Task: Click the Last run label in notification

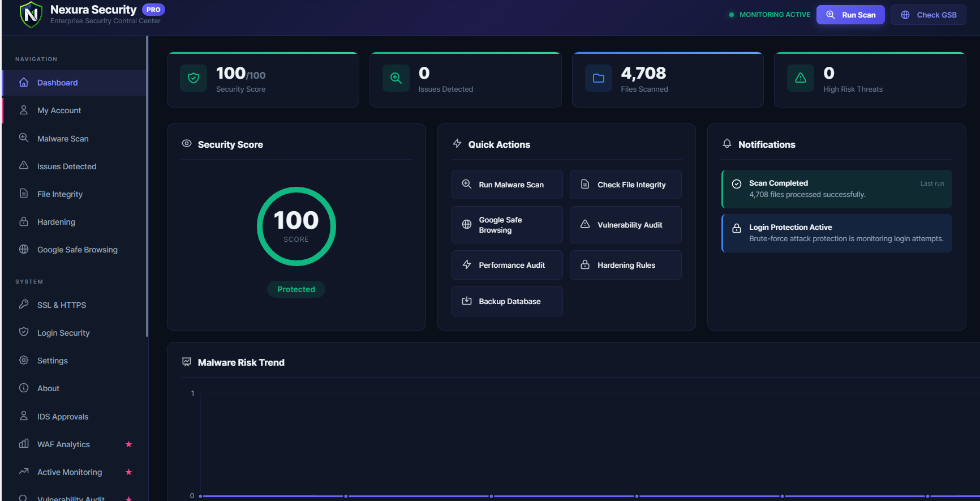Action: coord(932,183)
